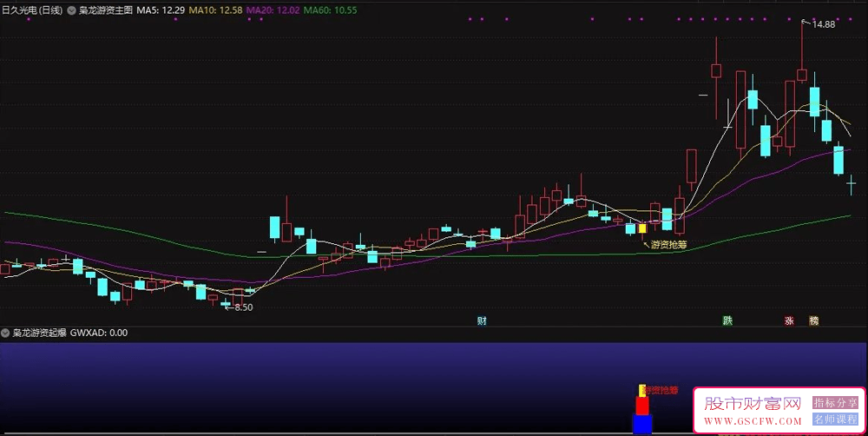Open the 财 event marker
The height and width of the screenshot is (436, 868).
[x=482, y=320]
